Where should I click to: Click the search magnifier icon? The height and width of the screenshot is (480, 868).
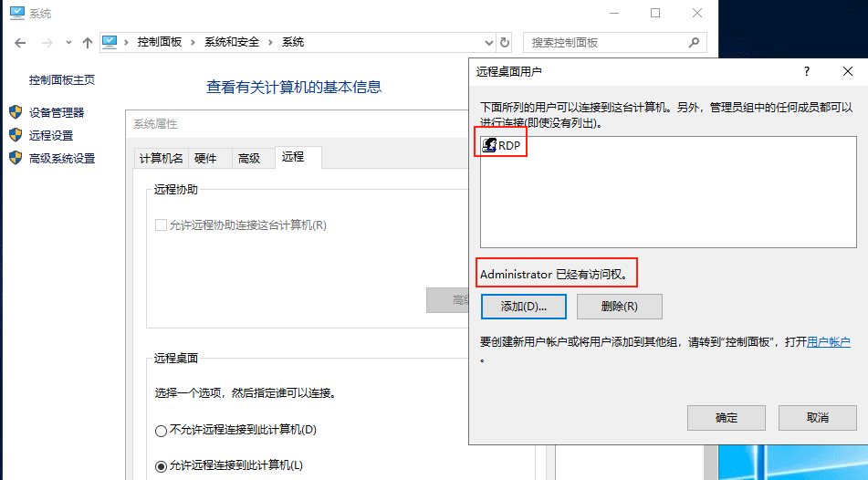tap(694, 43)
